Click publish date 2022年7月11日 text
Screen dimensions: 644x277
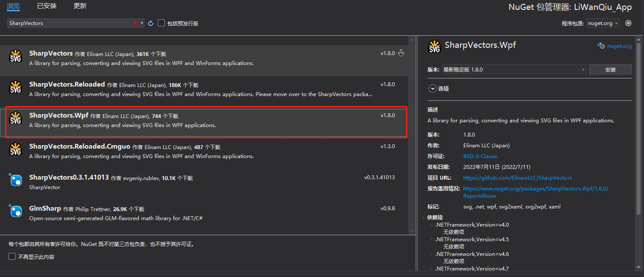(498, 167)
